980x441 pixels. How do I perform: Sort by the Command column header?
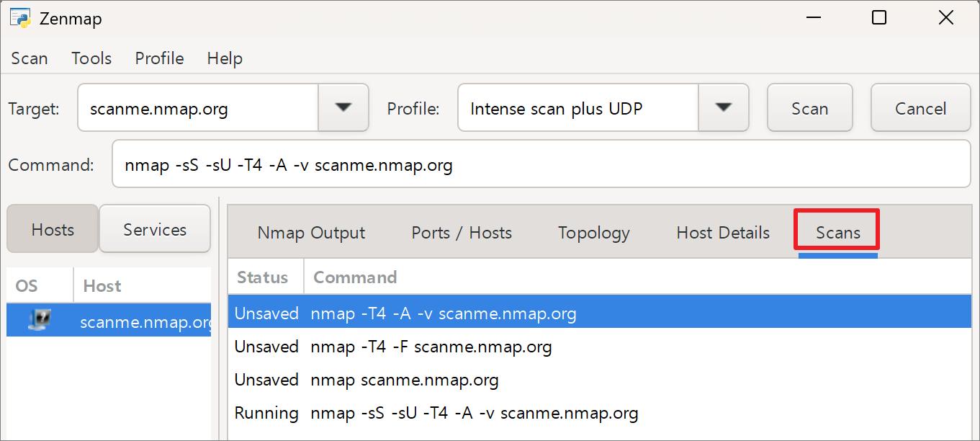point(637,277)
